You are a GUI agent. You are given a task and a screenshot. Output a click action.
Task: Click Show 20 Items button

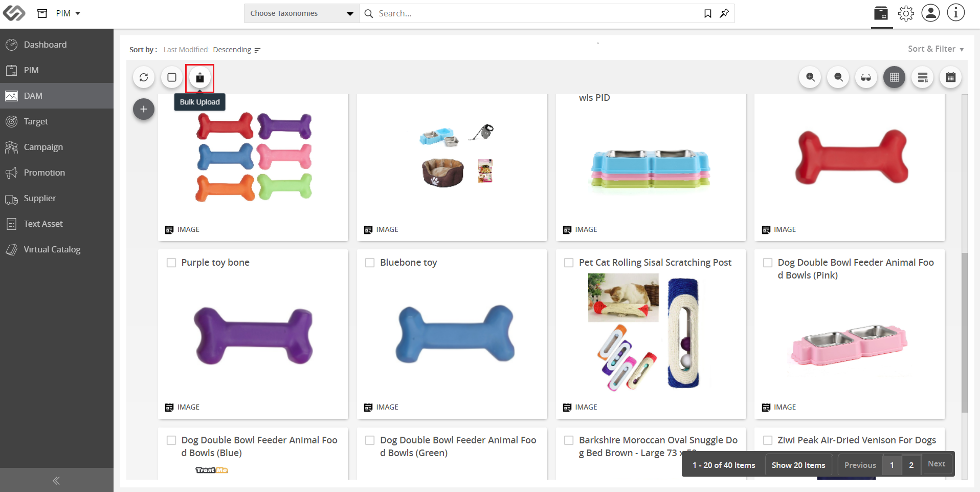point(798,465)
